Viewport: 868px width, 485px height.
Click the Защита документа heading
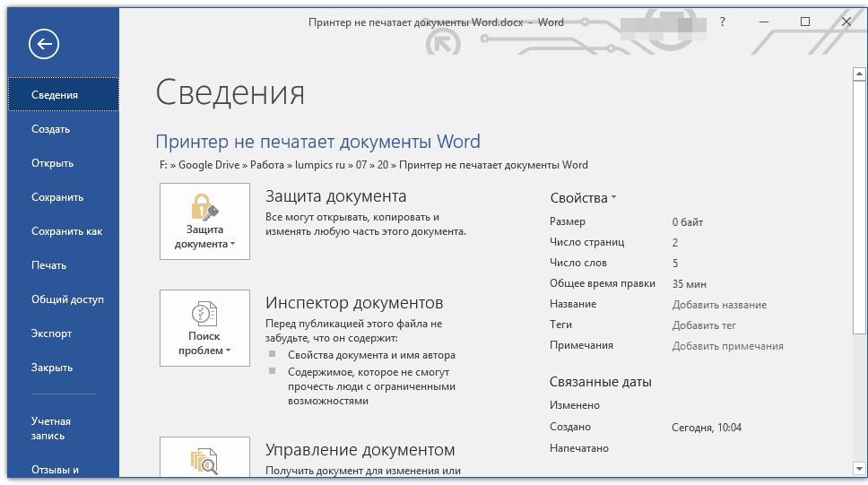pyautogui.click(x=336, y=196)
